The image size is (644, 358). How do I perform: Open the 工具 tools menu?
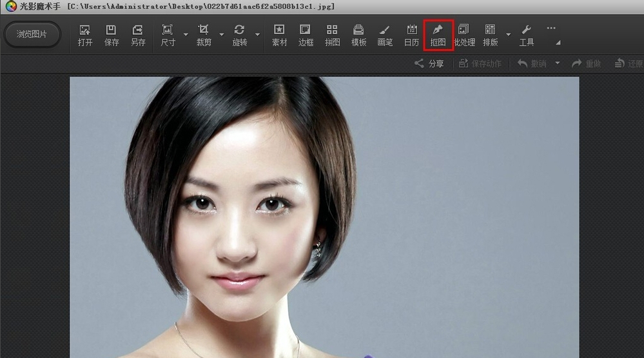(x=526, y=35)
